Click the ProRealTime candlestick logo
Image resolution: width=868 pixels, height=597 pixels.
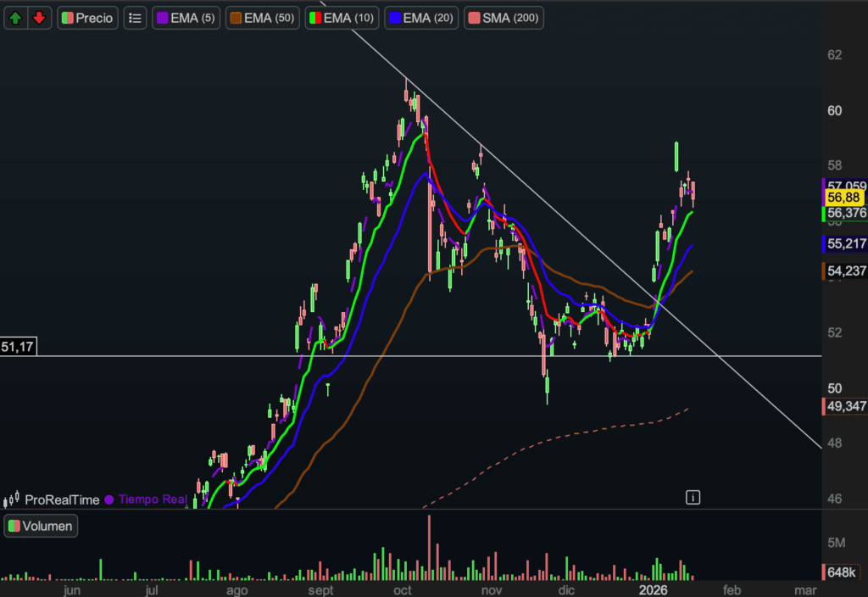tap(12, 500)
